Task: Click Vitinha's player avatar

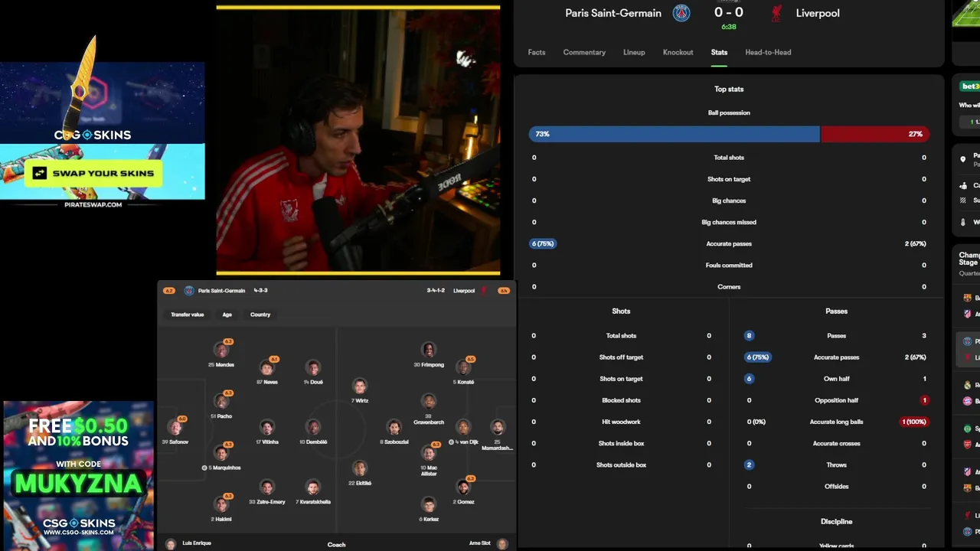Action: (267, 428)
